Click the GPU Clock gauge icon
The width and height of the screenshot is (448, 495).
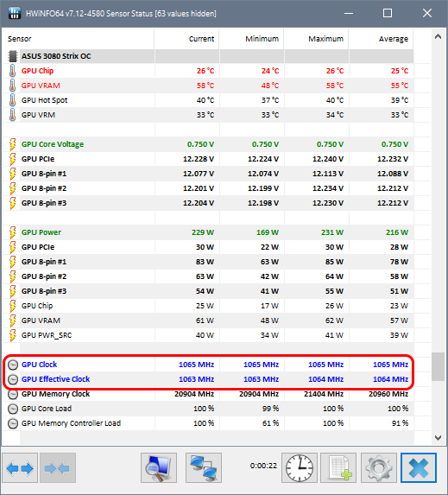pyautogui.click(x=13, y=365)
